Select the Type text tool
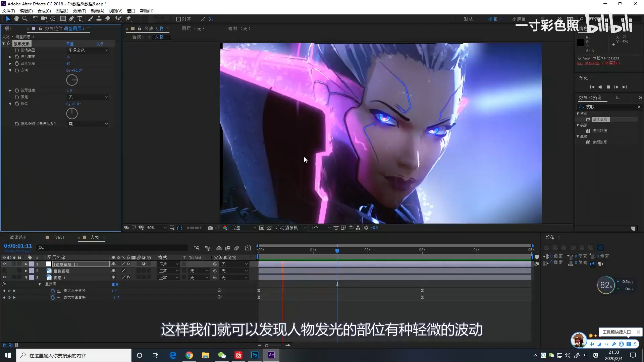 tap(80, 19)
